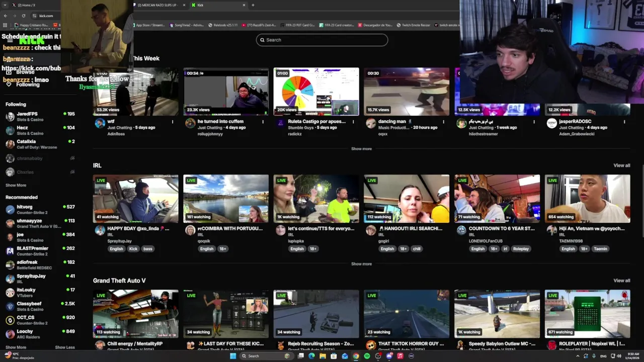Open Spotify from the taskbar

pos(367,356)
